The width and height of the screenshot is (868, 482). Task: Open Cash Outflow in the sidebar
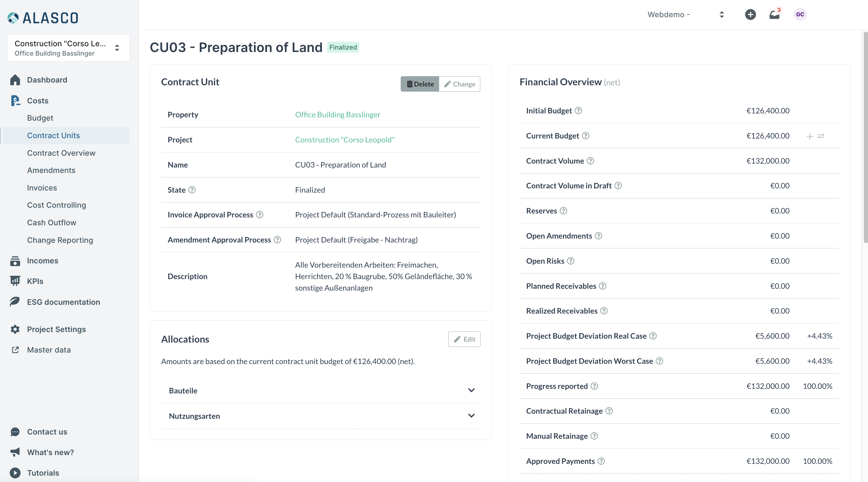[51, 223]
